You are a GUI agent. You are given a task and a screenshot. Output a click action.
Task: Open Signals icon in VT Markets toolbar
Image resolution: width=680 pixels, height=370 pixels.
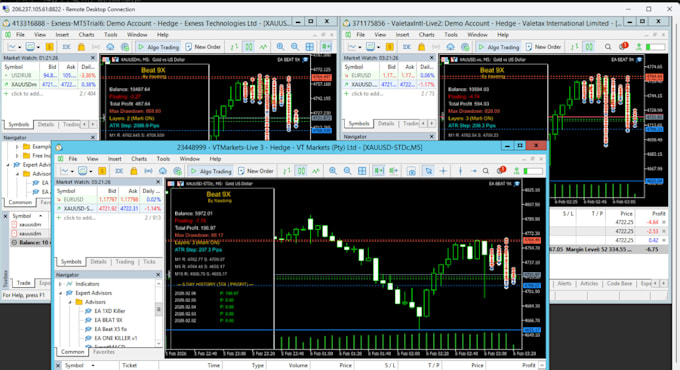(x=148, y=171)
